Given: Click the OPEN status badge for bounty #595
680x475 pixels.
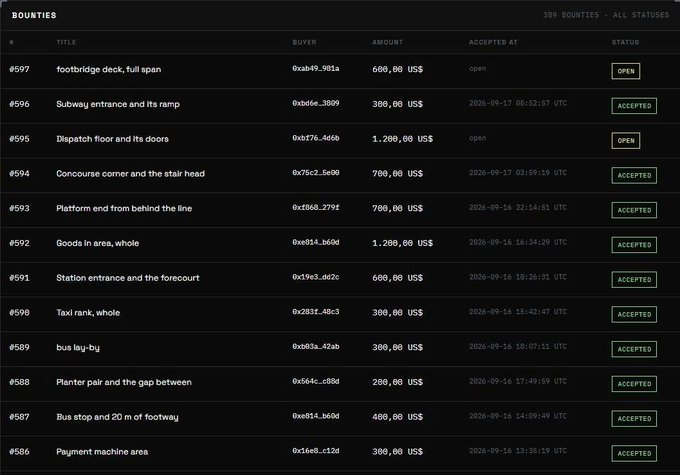Looking at the screenshot, I should (625, 141).
